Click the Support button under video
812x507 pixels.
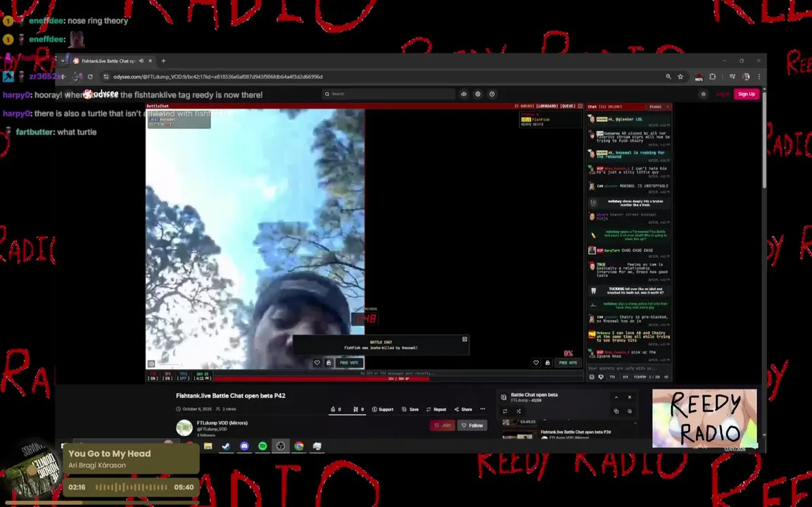(383, 409)
